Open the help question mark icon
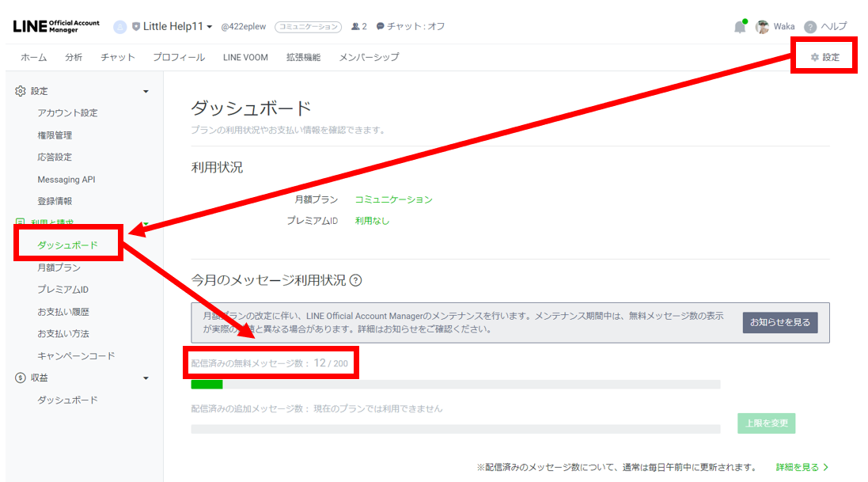Image resolution: width=868 pixels, height=482 pixels. tap(810, 27)
